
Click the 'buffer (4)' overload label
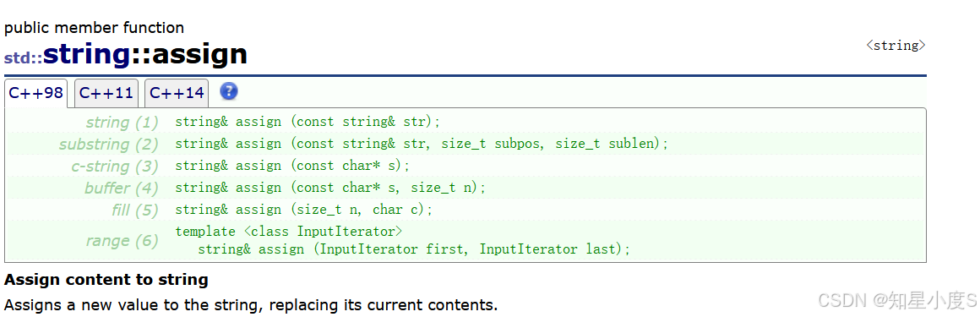[x=122, y=189]
